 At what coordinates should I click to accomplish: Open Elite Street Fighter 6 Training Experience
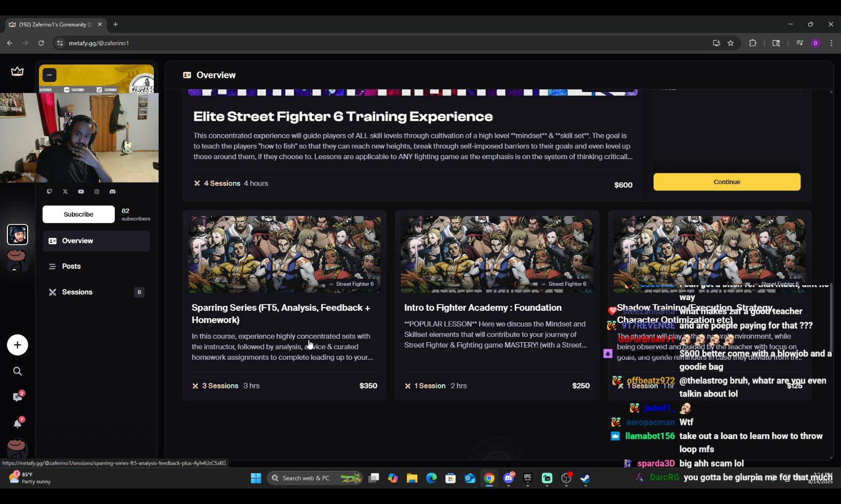point(343,117)
